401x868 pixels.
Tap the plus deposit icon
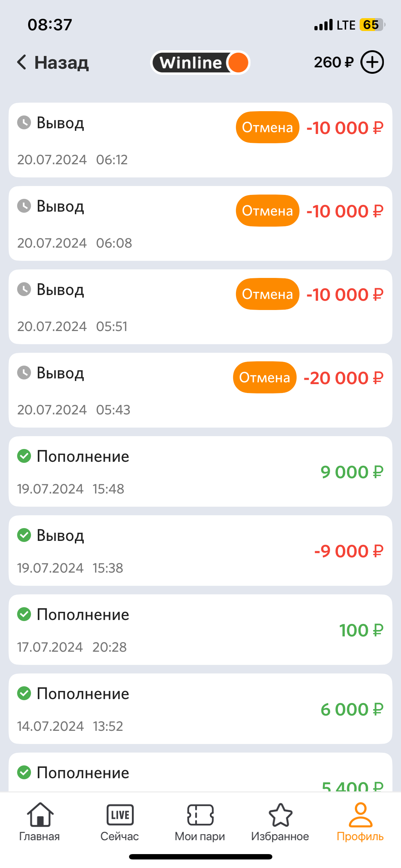(372, 62)
